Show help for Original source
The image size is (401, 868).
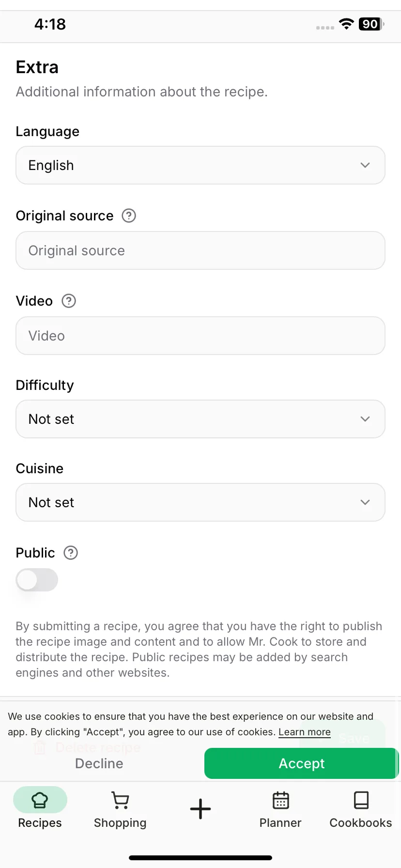coord(129,216)
